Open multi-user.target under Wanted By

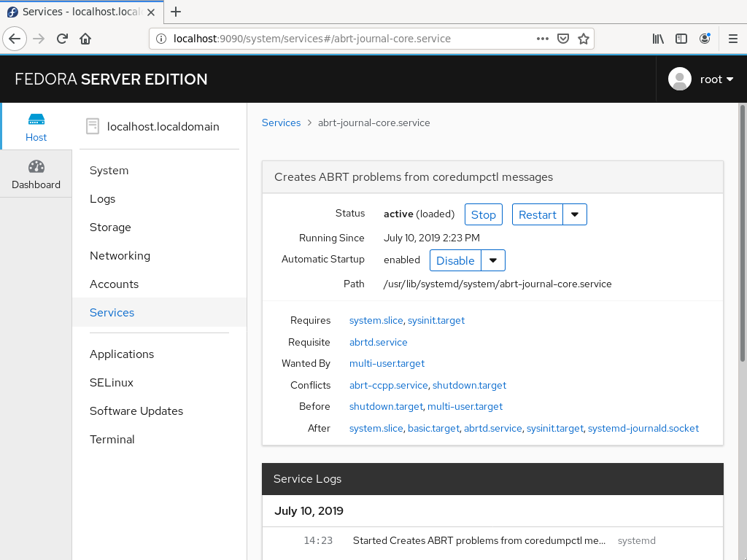(x=387, y=363)
